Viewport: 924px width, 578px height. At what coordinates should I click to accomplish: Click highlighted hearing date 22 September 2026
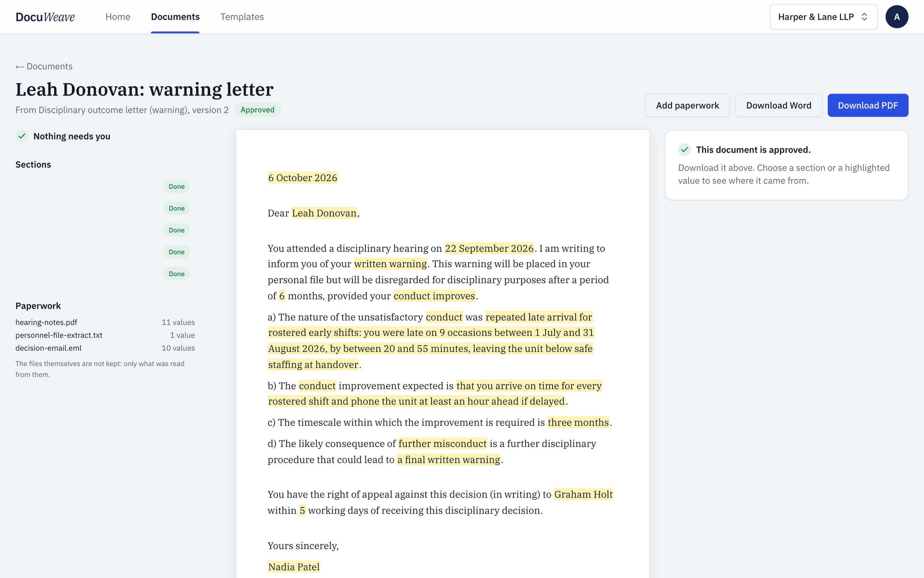[489, 248]
